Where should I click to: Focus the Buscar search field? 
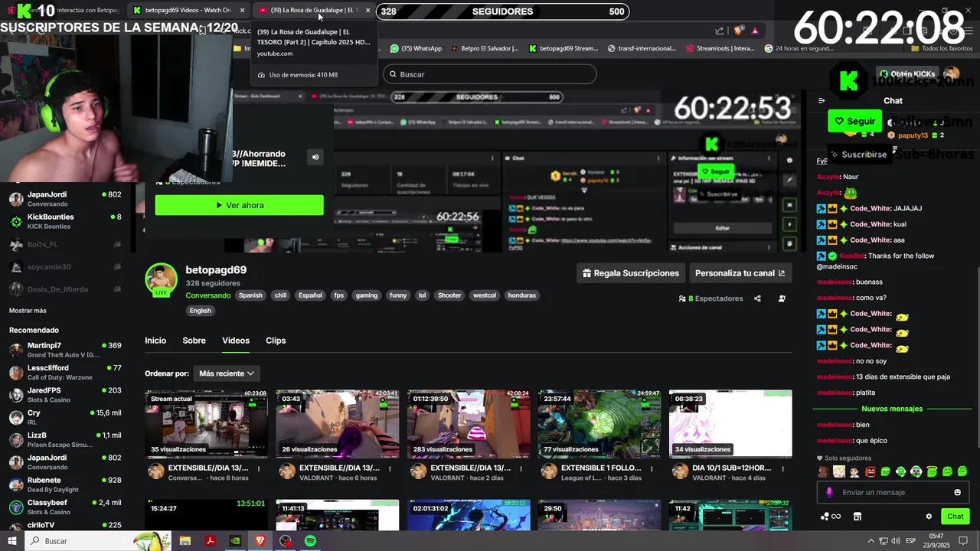(x=489, y=74)
